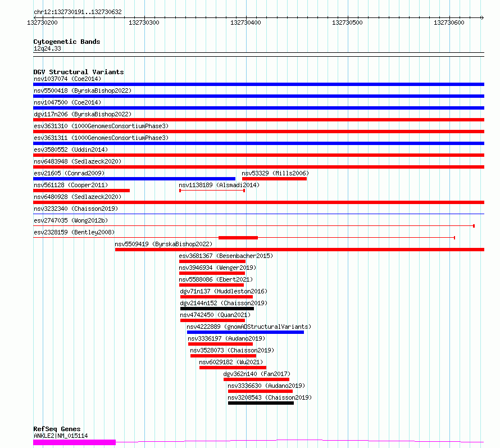Select nsv4742450 (Quan2021) label
The width and height of the screenshot is (500, 448).
tap(215, 315)
